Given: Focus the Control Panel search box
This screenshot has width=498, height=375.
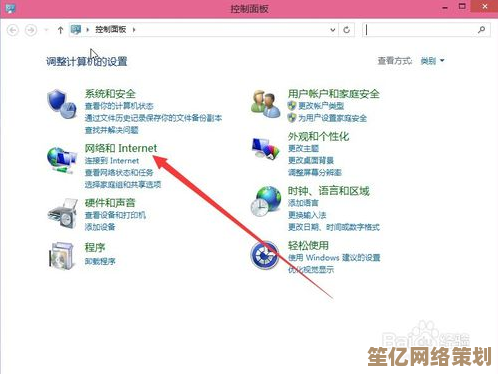Looking at the screenshot, I should pyautogui.click(x=426, y=30).
